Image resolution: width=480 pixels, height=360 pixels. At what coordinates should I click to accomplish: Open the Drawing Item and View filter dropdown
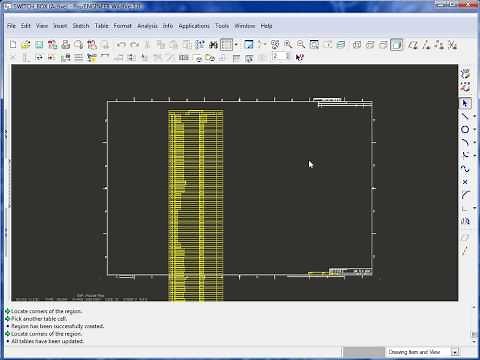(x=455, y=352)
